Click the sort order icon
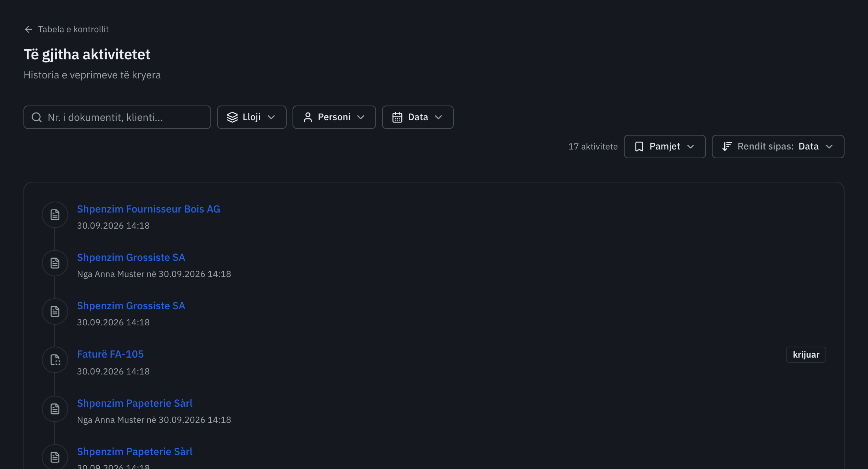 click(x=727, y=147)
